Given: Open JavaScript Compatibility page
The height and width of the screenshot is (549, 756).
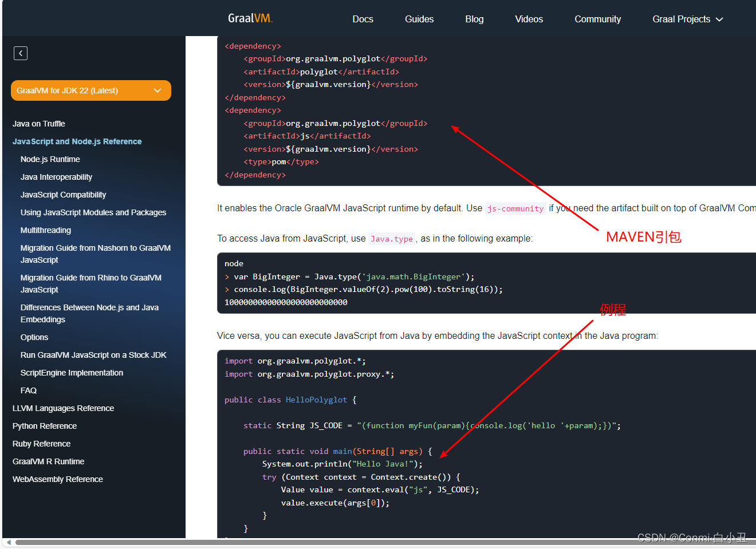Looking at the screenshot, I should click(63, 195).
